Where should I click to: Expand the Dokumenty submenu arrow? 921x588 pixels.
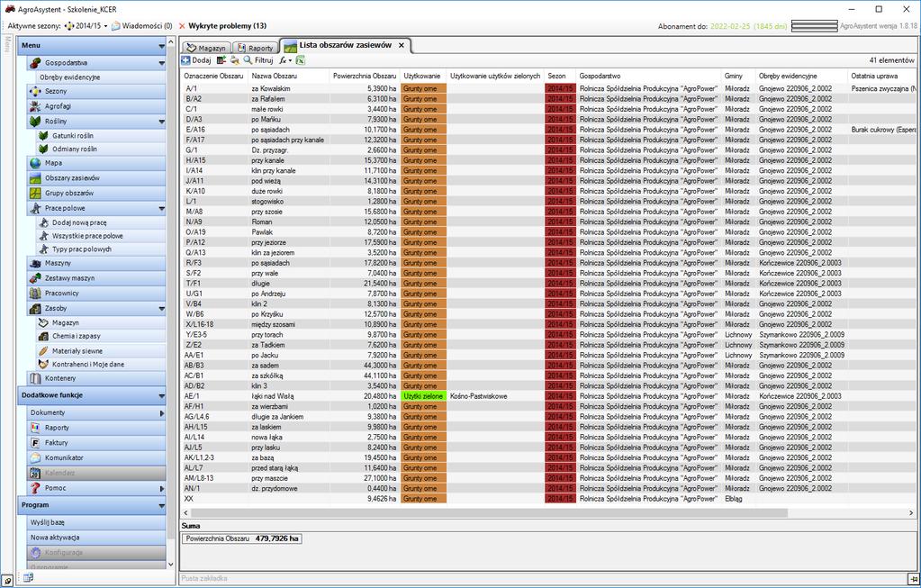pyautogui.click(x=162, y=413)
